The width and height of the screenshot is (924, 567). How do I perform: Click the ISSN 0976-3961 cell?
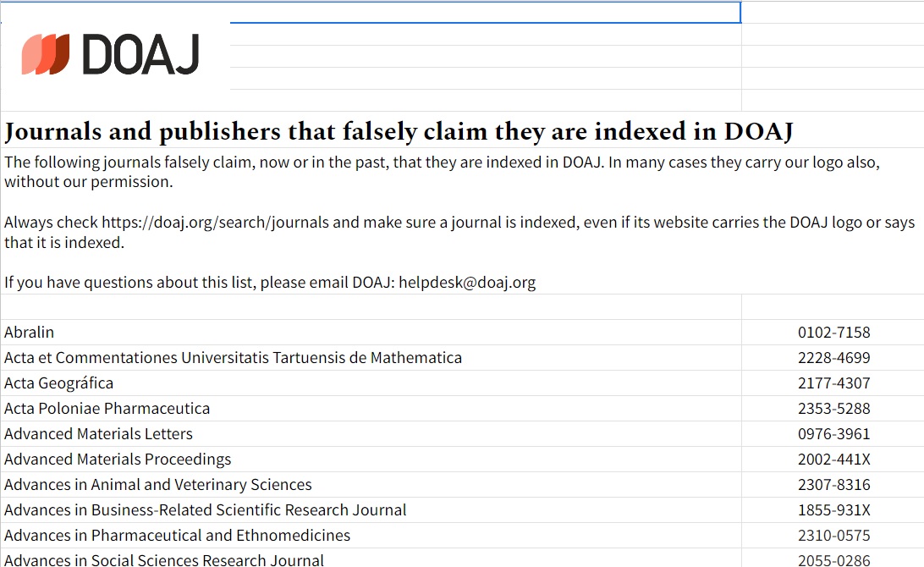point(833,434)
